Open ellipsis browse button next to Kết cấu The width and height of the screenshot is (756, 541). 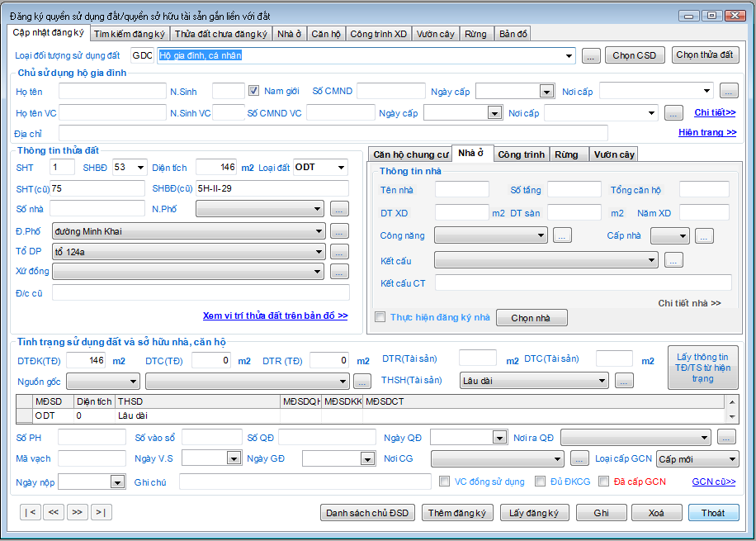tap(673, 261)
